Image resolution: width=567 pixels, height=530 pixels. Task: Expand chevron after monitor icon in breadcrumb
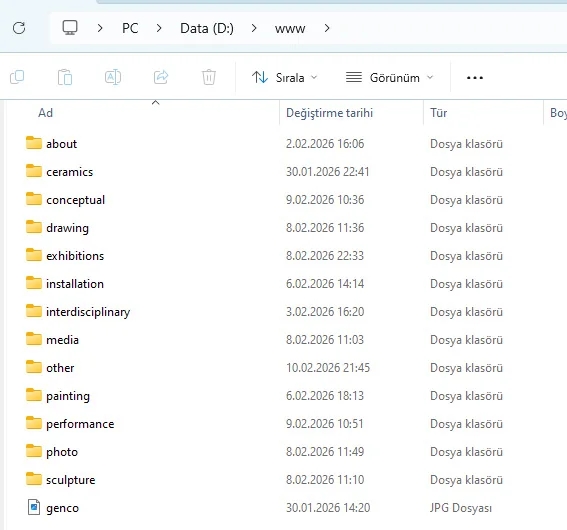[100, 28]
